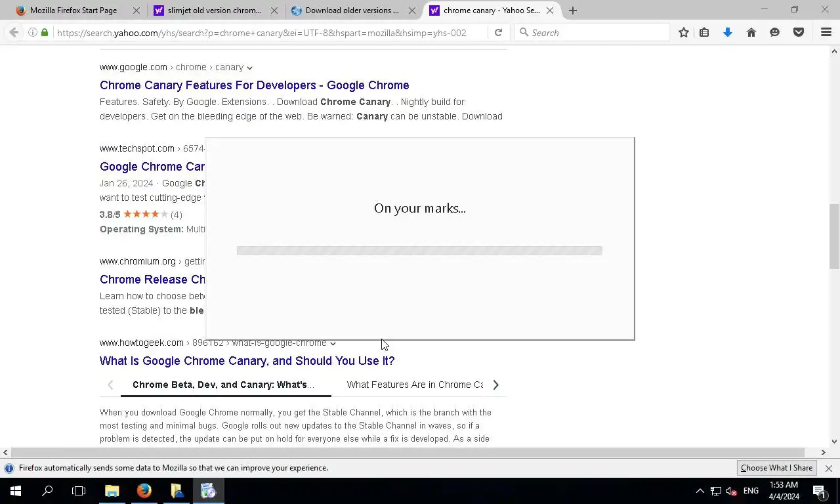Viewport: 840px width, 504px height.
Task: Open the Firefox Hello chat icon
Action: (775, 32)
